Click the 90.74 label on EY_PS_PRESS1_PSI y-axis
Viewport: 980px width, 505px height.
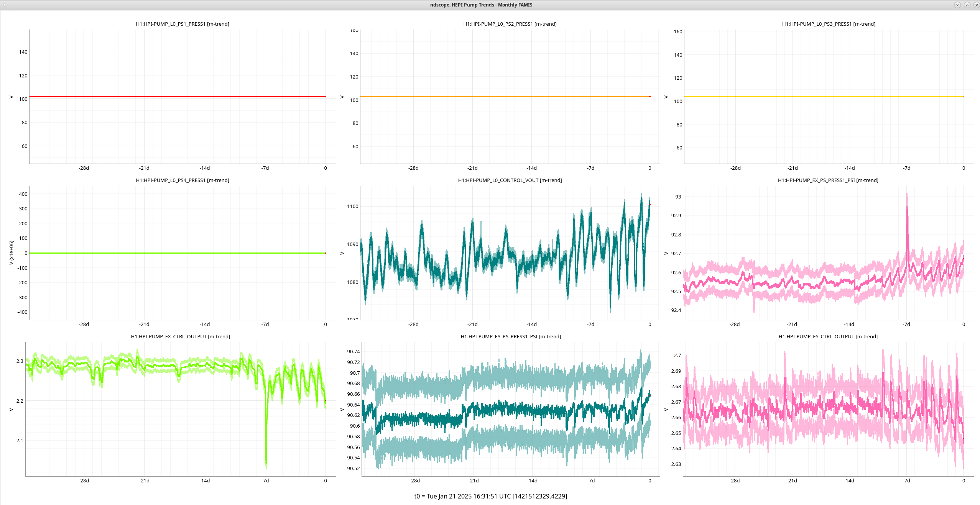354,351
